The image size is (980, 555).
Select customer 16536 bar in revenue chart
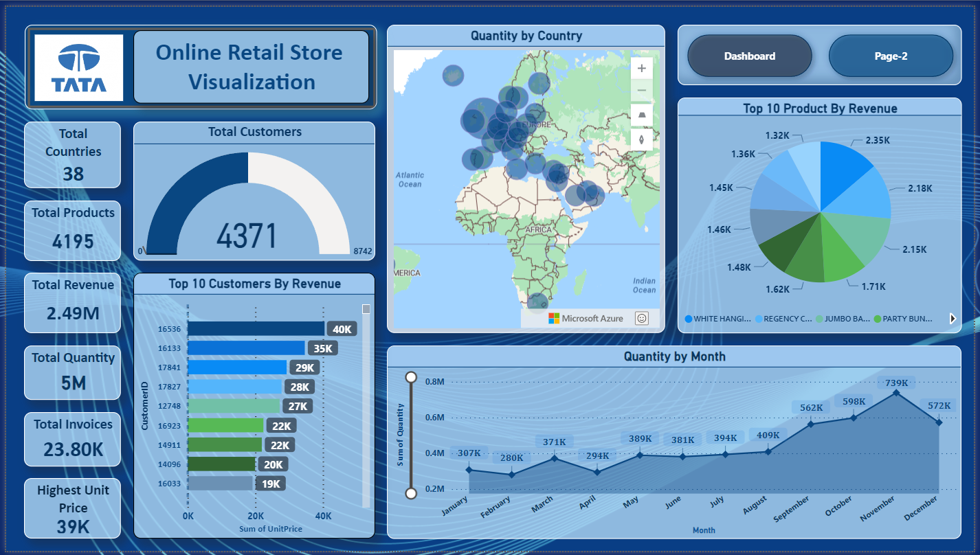[x=255, y=329]
